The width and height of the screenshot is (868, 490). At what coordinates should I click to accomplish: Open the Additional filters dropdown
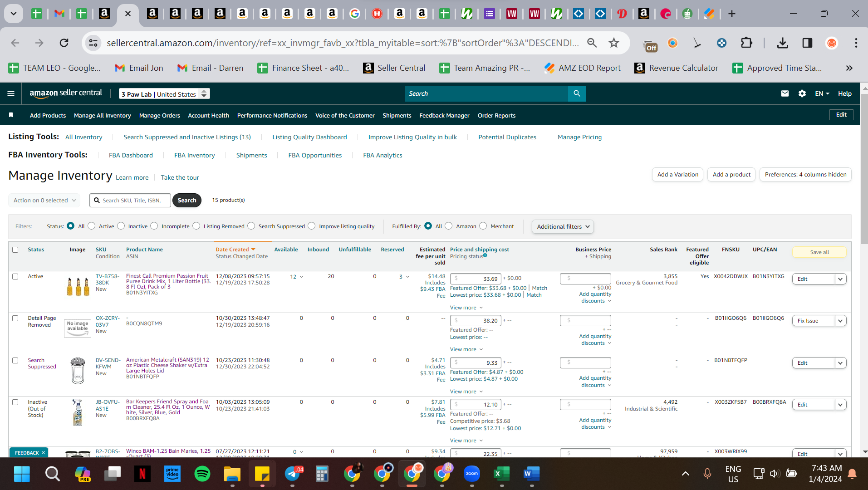point(563,226)
